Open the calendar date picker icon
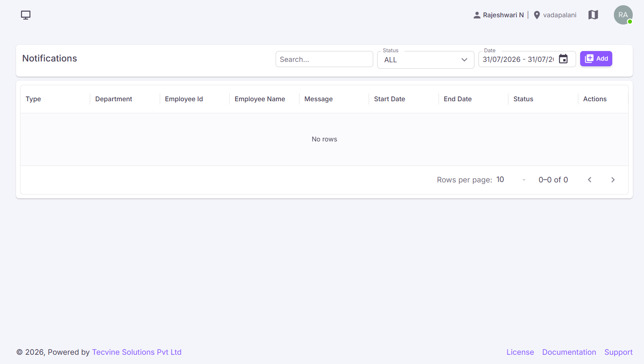 [563, 59]
